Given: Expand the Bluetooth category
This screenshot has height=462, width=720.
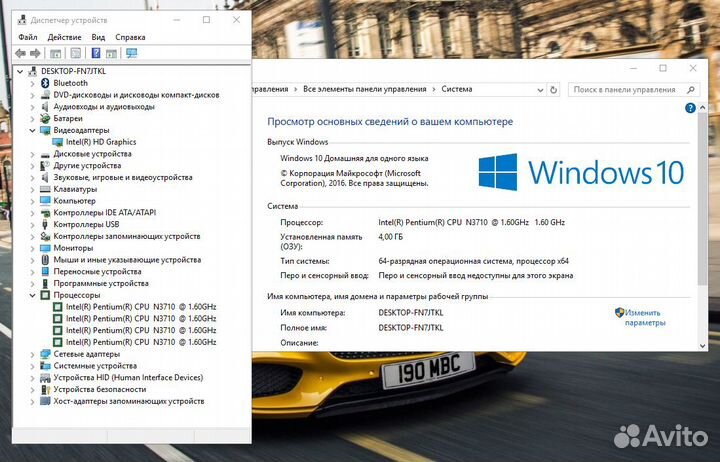Looking at the screenshot, I should 32,84.
